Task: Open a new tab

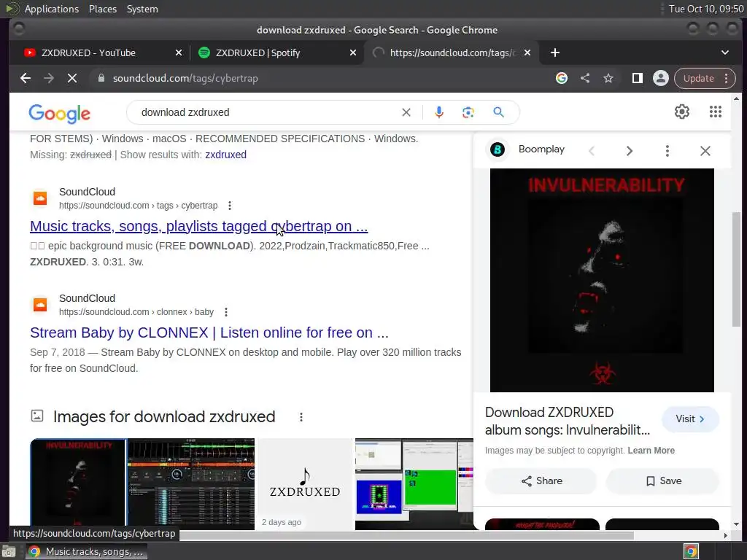Action: (555, 52)
